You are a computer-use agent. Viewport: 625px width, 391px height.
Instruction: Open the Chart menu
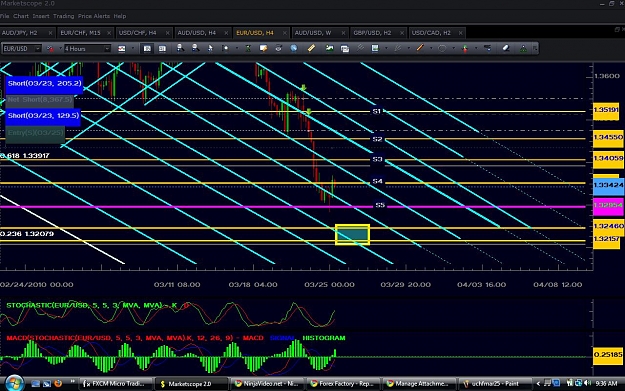click(21, 16)
